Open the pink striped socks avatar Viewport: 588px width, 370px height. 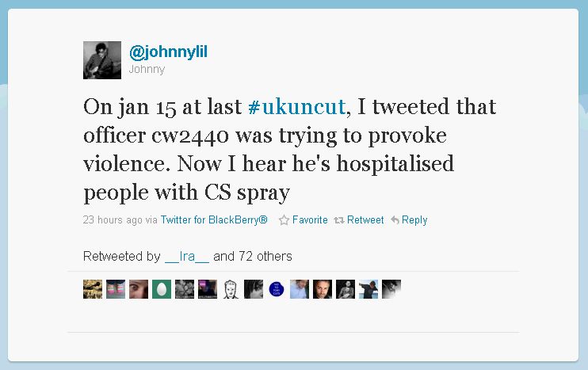116,289
